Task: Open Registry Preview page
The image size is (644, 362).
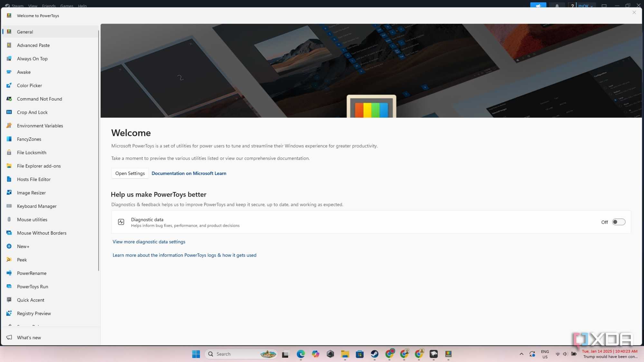Action: coord(50,313)
